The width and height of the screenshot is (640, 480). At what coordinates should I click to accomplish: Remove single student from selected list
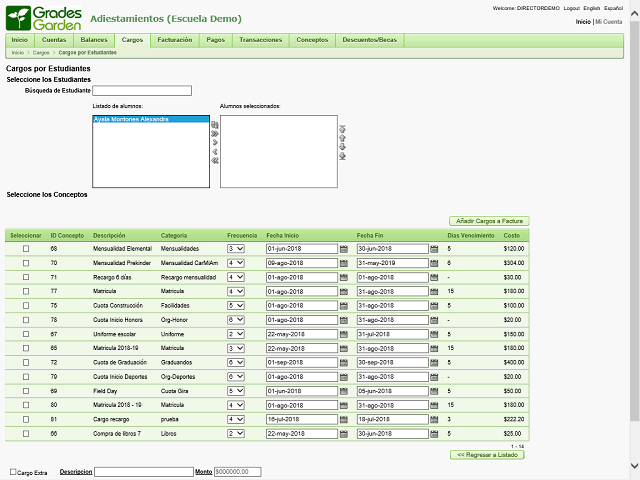215,152
